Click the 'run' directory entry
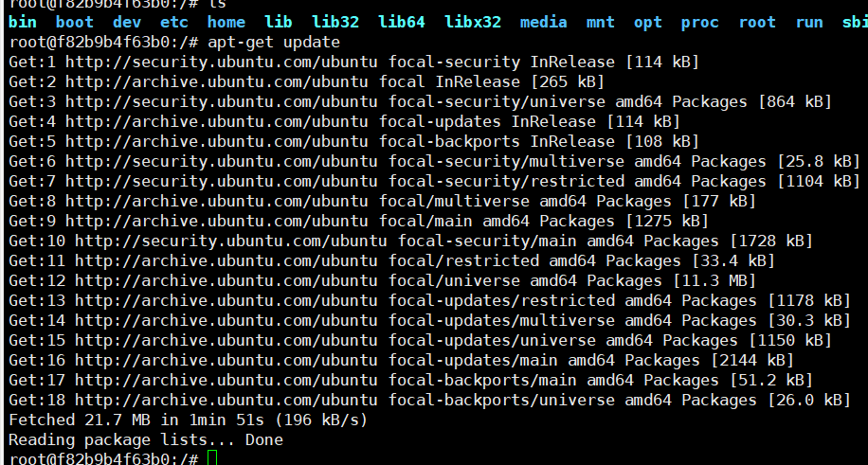This screenshot has width=868, height=465. pyautogui.click(x=808, y=22)
